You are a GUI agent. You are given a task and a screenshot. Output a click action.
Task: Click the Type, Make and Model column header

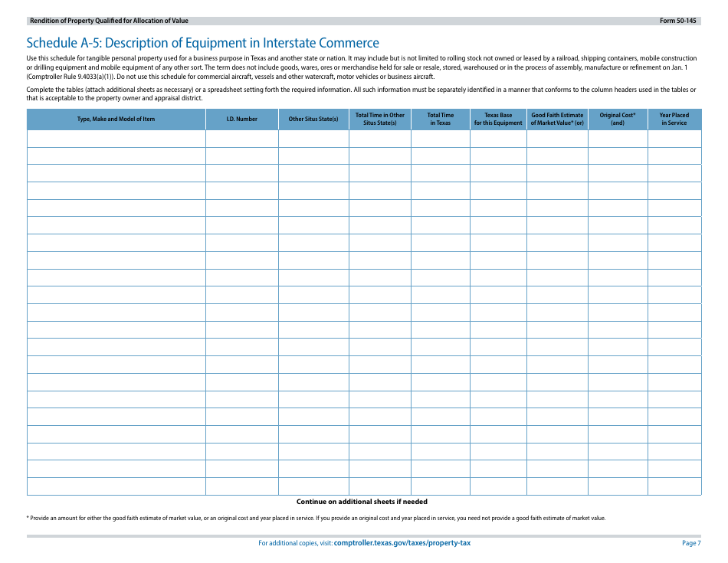coord(116,119)
